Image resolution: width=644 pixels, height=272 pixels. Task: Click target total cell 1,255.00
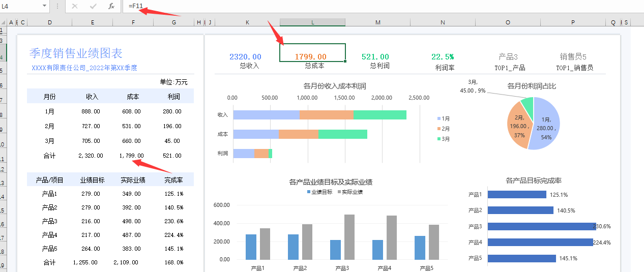click(85, 262)
